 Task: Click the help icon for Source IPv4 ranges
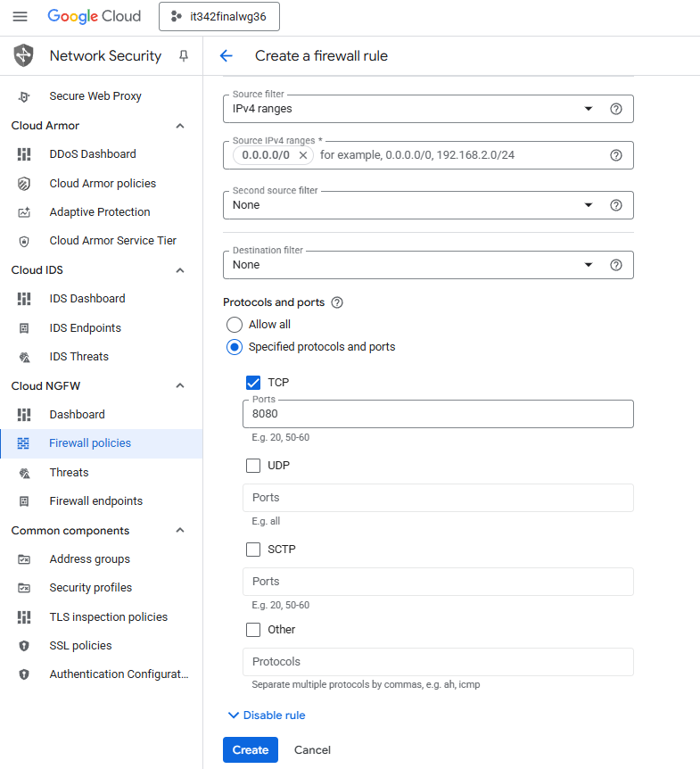(x=615, y=155)
